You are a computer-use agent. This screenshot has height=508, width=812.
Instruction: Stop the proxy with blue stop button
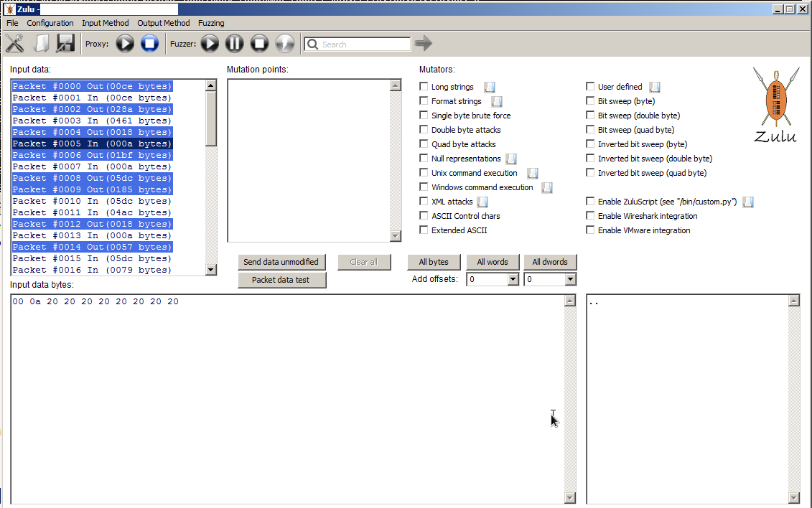pos(149,44)
